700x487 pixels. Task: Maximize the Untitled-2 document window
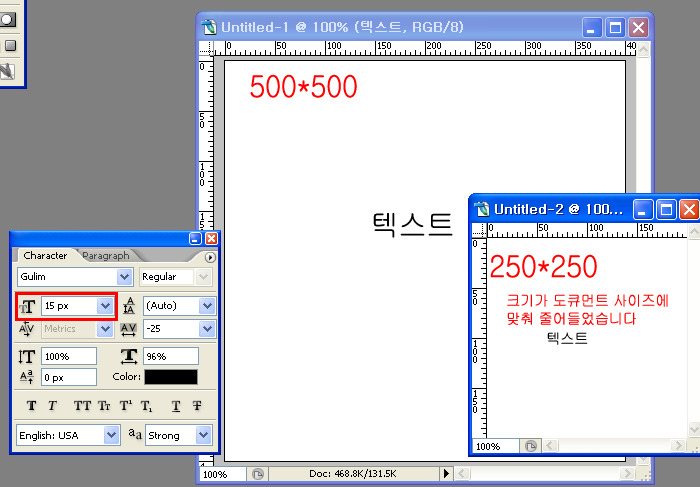pos(666,210)
